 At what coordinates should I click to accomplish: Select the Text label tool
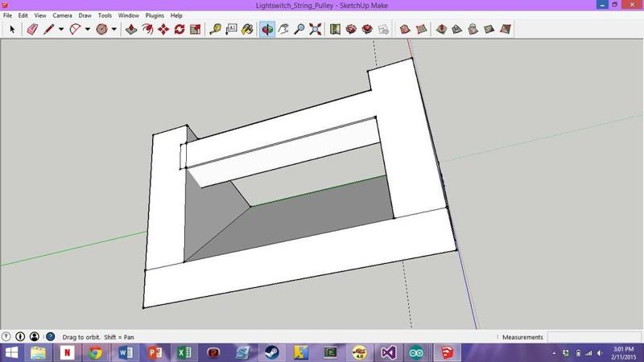pos(231,29)
